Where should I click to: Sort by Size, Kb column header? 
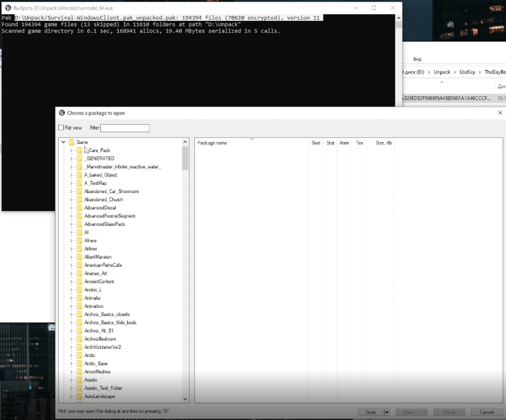tap(380, 143)
